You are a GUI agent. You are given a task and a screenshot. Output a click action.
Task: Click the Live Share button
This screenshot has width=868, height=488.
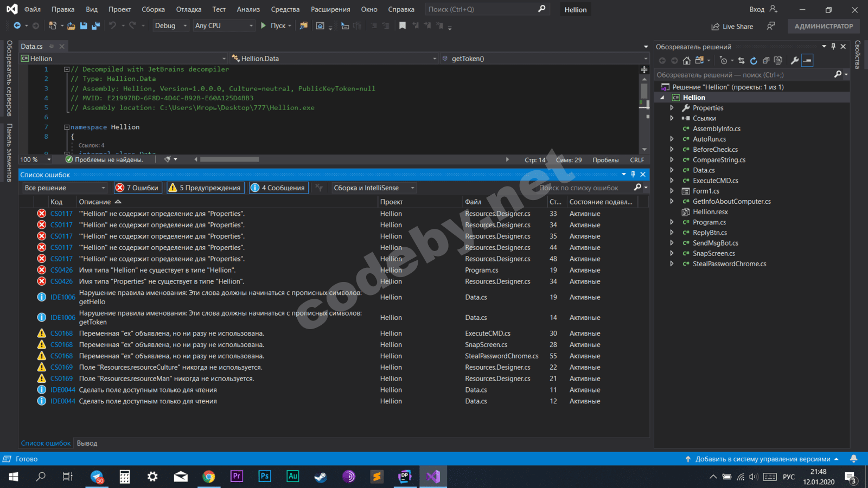coord(732,27)
